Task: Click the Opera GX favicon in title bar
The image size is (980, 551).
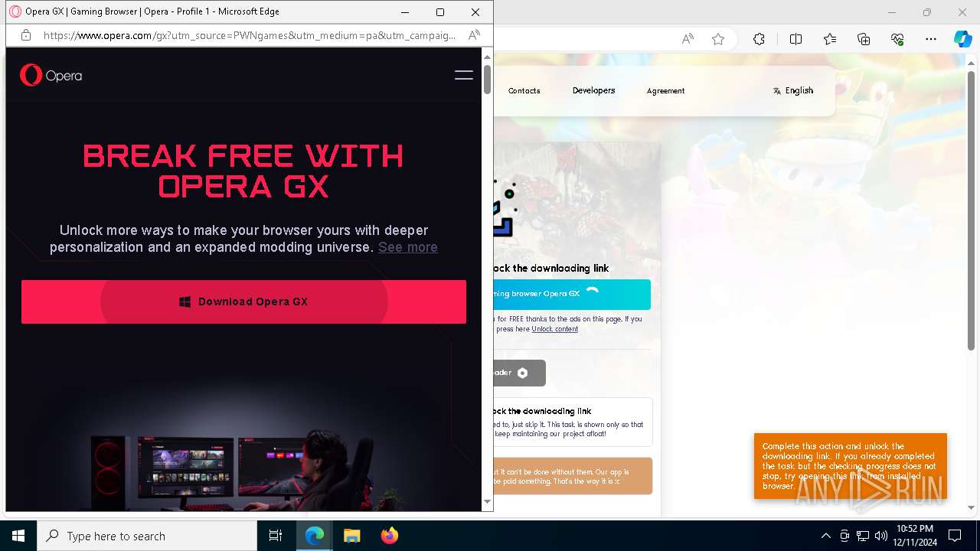Action: [x=15, y=11]
